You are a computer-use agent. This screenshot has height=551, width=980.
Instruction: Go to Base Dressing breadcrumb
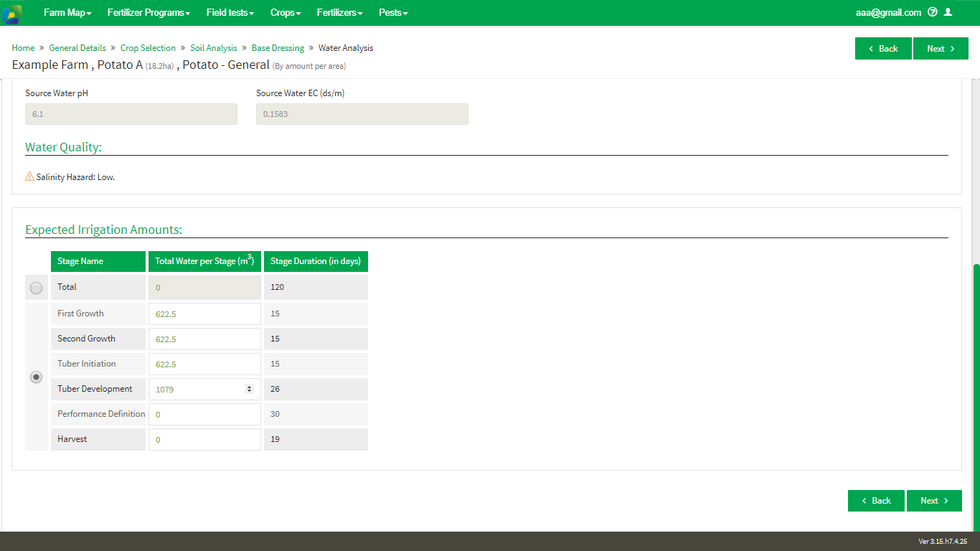(x=278, y=48)
